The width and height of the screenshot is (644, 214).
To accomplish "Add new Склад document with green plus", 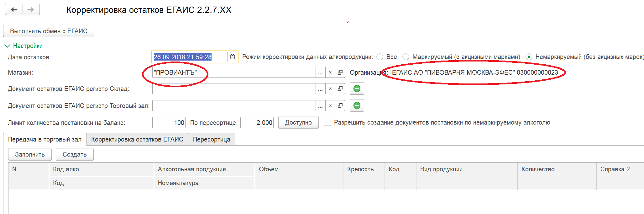I will coord(357,89).
